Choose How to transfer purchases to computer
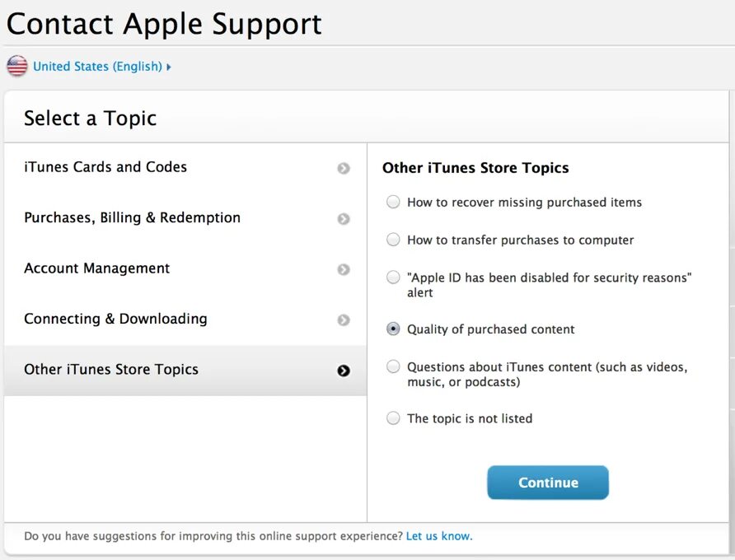 click(393, 240)
